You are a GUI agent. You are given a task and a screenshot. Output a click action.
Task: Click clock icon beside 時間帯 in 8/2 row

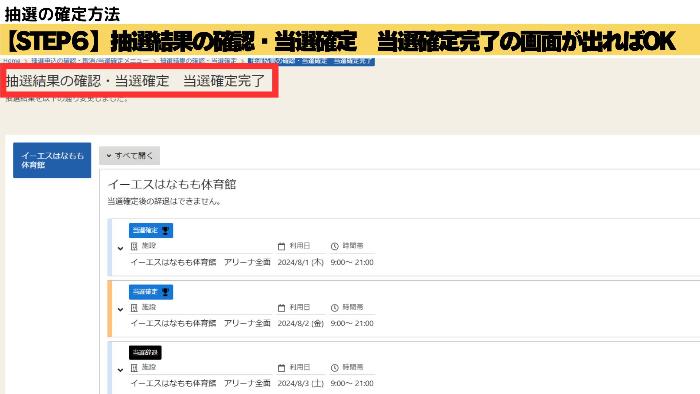tap(335, 308)
